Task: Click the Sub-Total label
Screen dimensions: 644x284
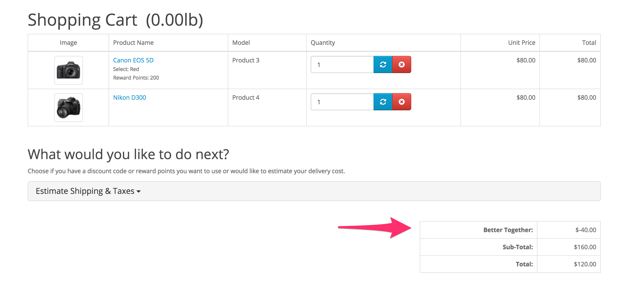Action: [518, 247]
